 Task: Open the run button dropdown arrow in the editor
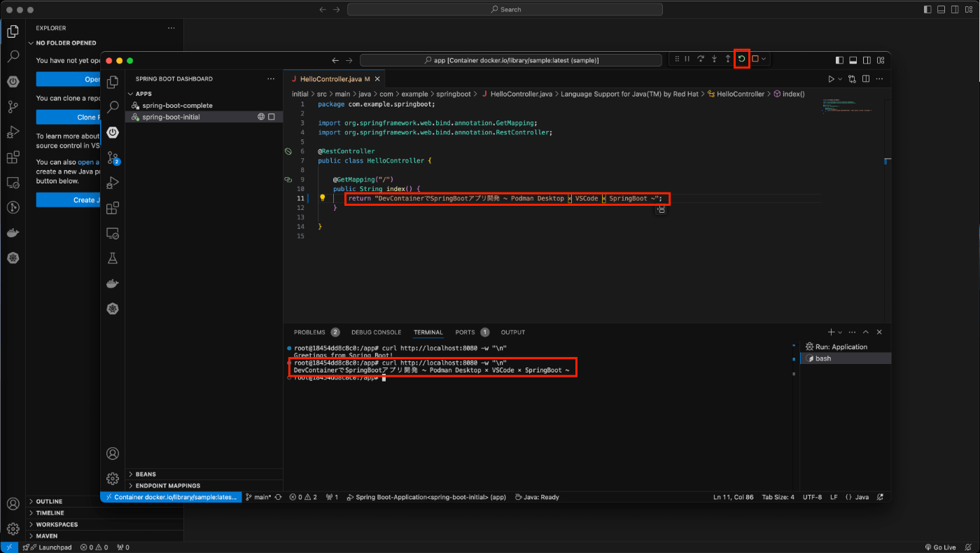point(840,79)
